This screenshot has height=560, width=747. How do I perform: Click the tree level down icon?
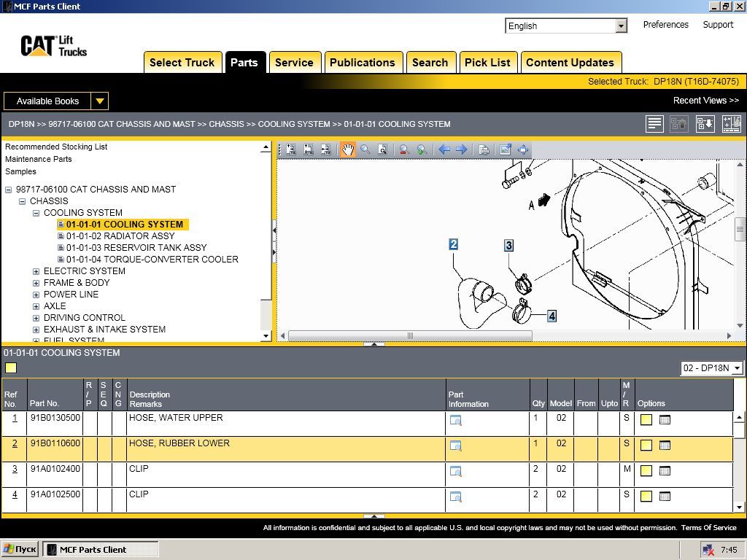[x=705, y=124]
